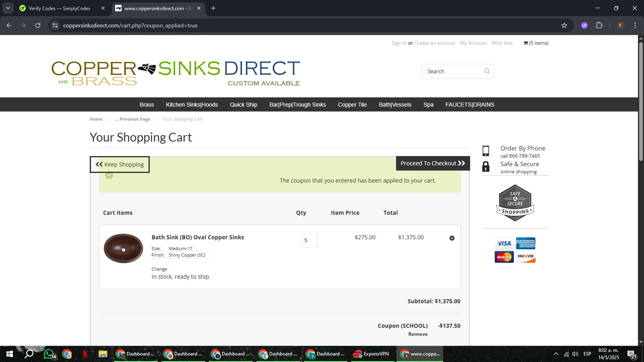Screen dimensions: 644x362
Task: Click the Keep Shopping button
Action: coord(120,165)
